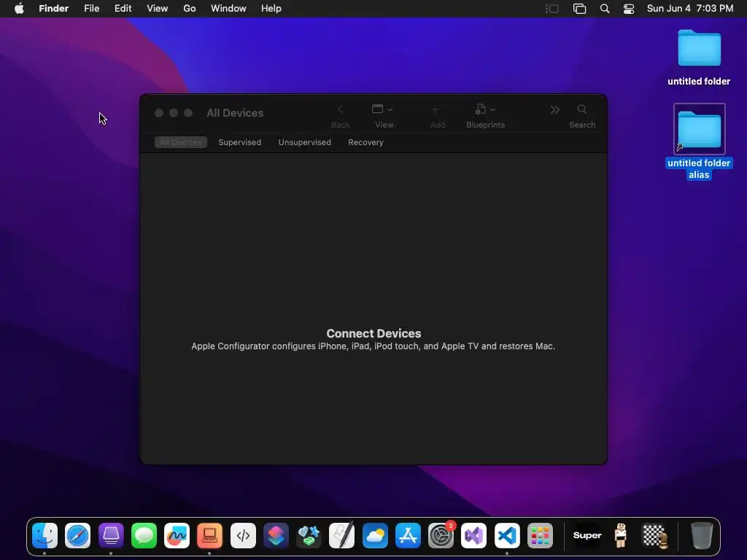
Task: Click the hearts and money app in Dock
Action: (309, 536)
